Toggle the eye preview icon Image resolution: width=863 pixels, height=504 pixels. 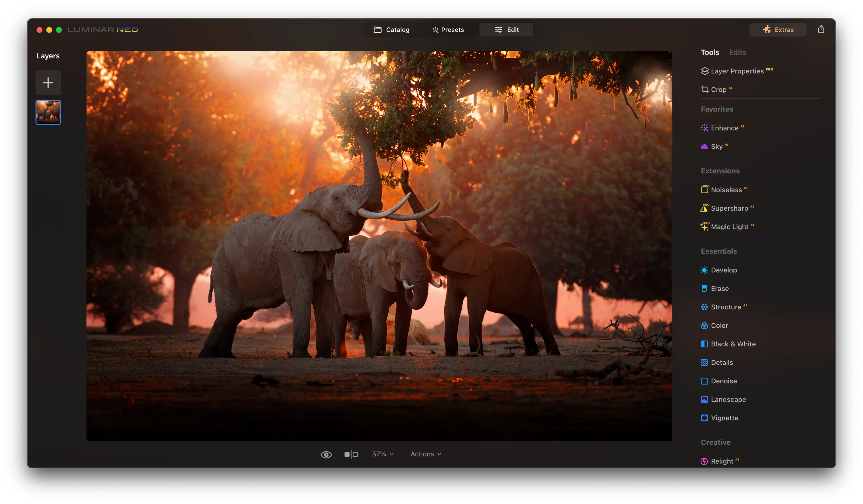pyautogui.click(x=326, y=454)
